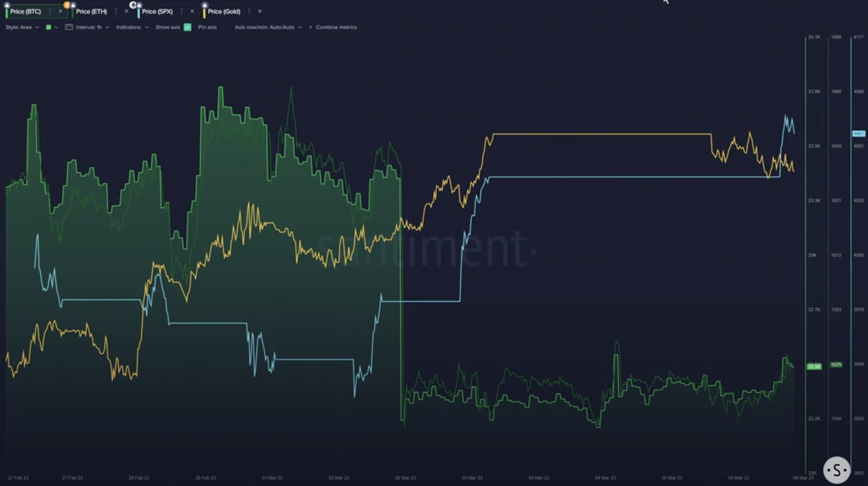Click the round Santiment S logo button

click(x=837, y=470)
